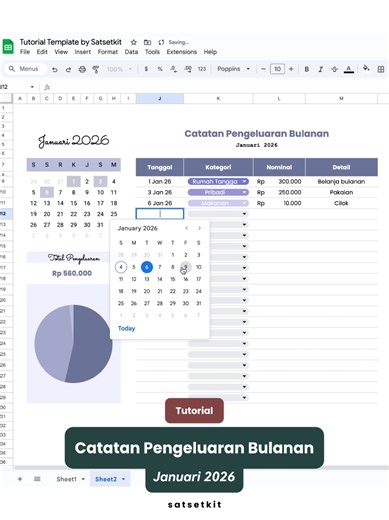Increase decimal places
This screenshot has height=520, width=389.
pyautogui.click(x=188, y=69)
